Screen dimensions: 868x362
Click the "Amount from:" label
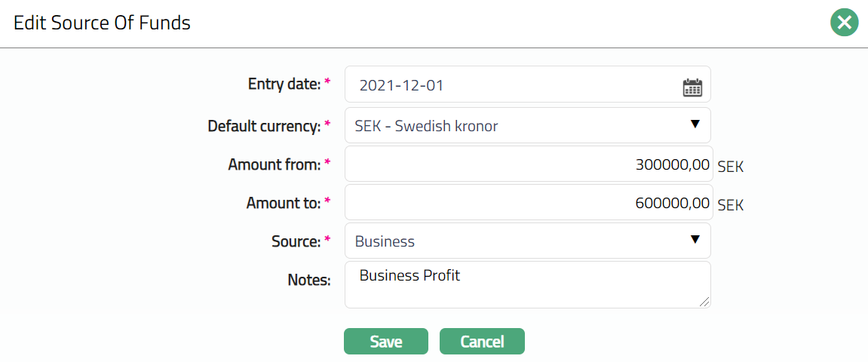pos(275,164)
